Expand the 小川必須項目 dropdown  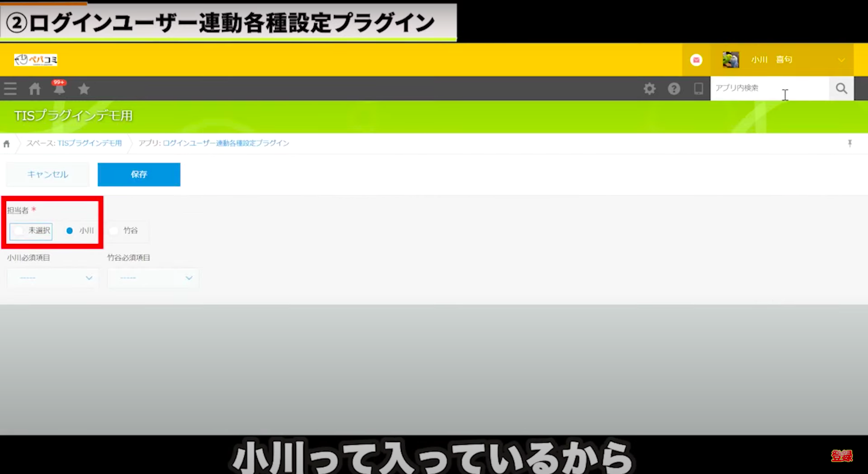52,278
